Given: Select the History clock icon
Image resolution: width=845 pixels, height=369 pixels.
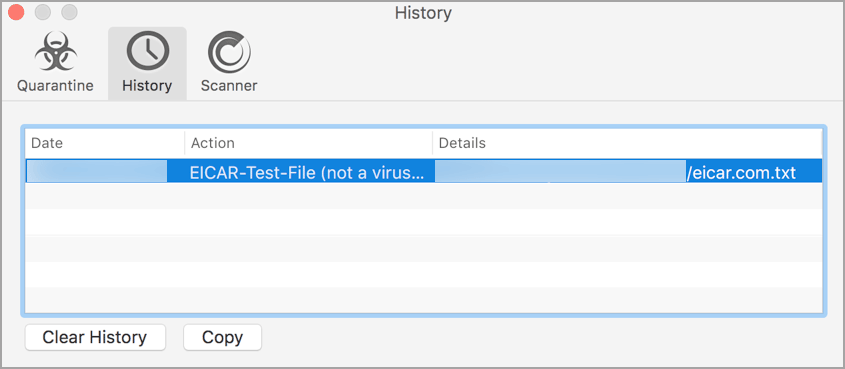Looking at the screenshot, I should (x=147, y=52).
